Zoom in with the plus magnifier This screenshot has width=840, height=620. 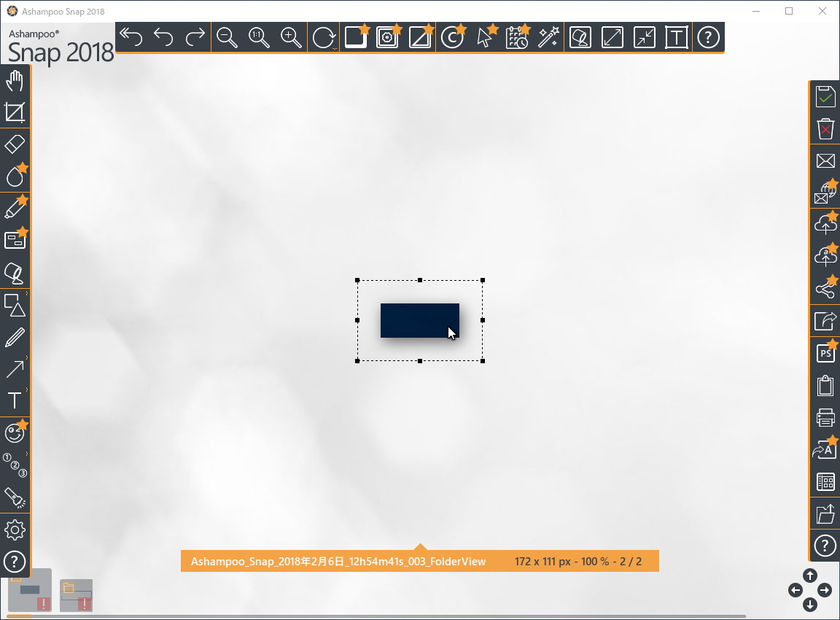point(291,37)
